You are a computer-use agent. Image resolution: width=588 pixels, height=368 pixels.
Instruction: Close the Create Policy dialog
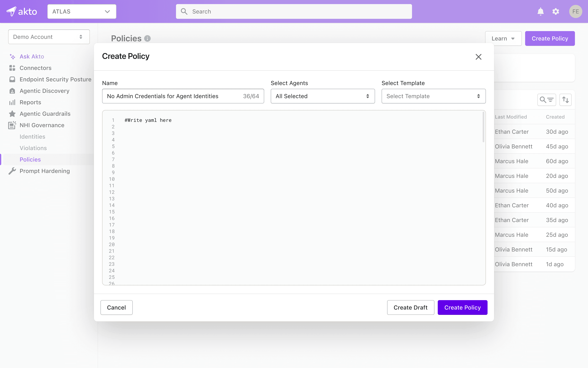click(x=478, y=57)
